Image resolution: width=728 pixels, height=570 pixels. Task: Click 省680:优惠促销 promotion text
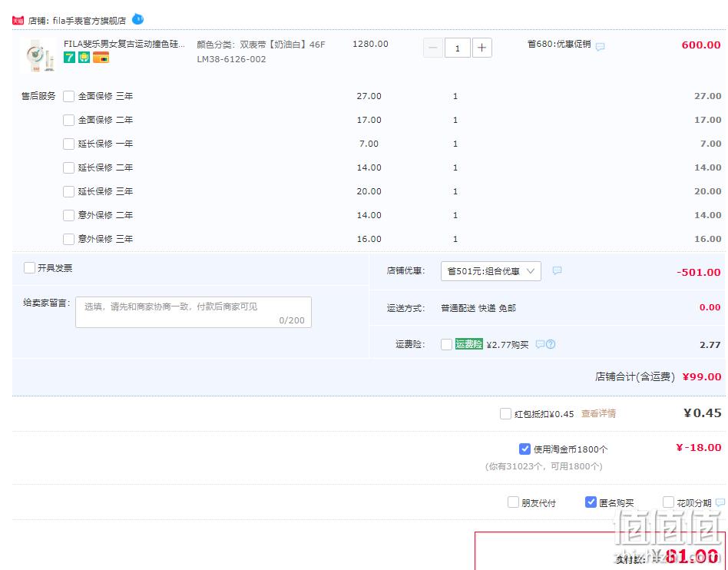click(559, 44)
